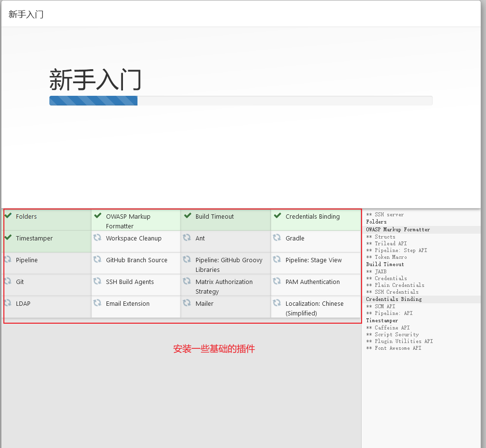Viewport: 486px width, 448px height.
Task: Click the '** Trilead API' log line
Action: [386, 243]
